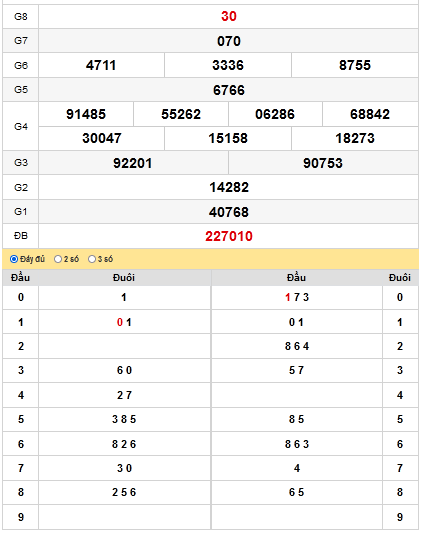
Task: Click G4 number 68842
Action: [370, 114]
